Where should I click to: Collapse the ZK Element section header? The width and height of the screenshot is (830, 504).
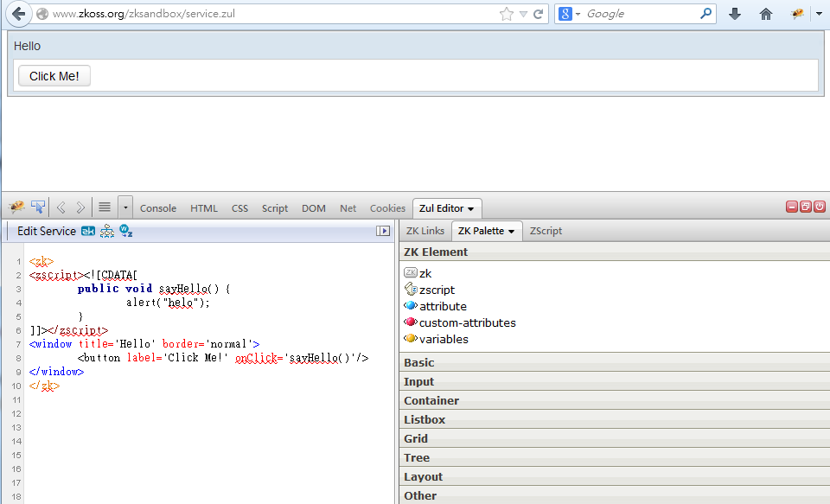[x=615, y=252]
